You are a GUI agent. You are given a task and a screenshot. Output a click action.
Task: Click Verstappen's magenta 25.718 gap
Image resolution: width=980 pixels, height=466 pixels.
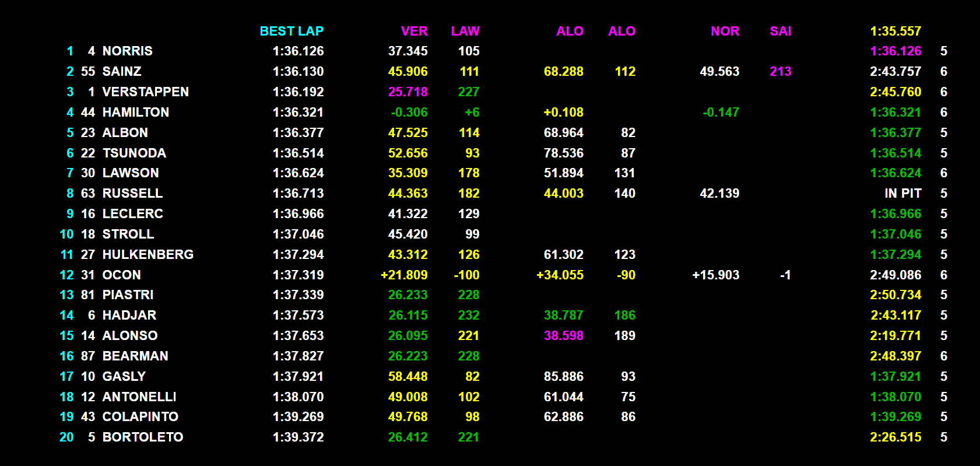tap(408, 92)
